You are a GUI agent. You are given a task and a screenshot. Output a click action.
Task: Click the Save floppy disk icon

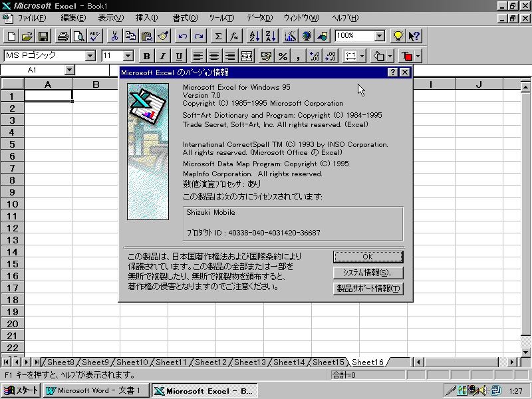[43, 36]
